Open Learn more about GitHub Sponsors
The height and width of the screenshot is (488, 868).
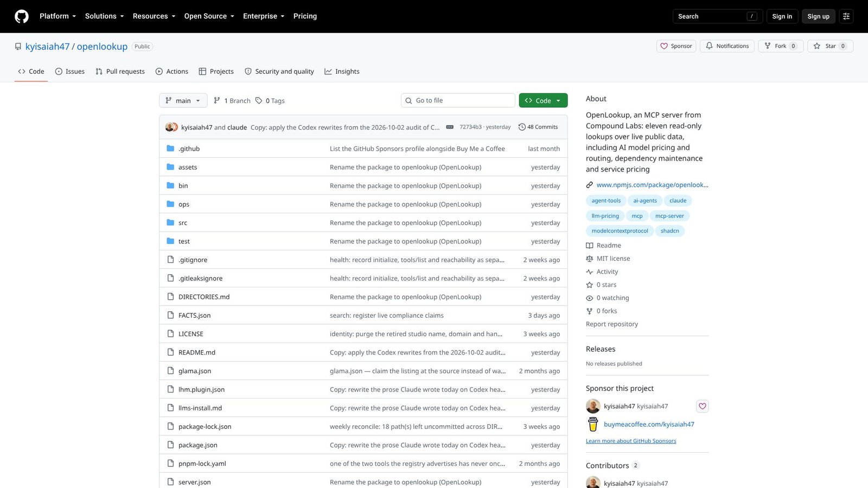coord(631,441)
